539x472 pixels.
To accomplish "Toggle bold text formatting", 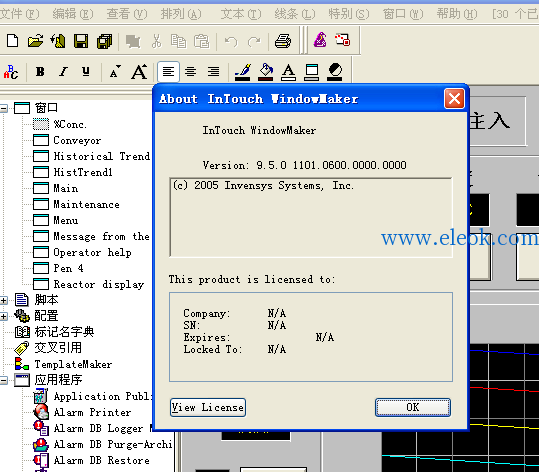I will tap(40, 72).
